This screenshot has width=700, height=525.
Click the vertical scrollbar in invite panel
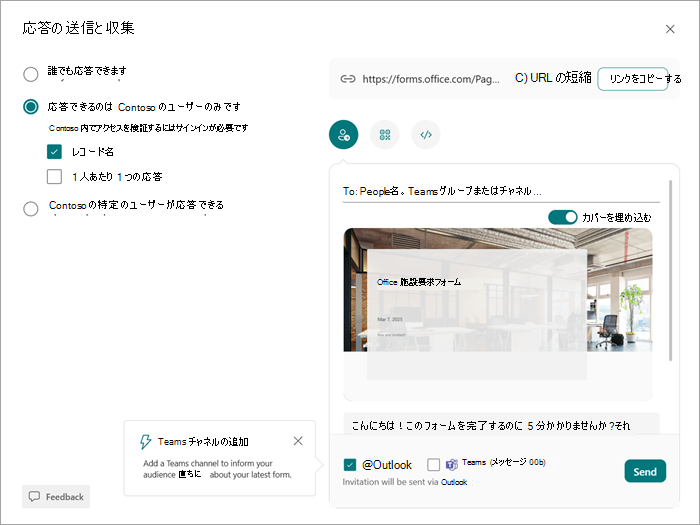tap(670, 271)
